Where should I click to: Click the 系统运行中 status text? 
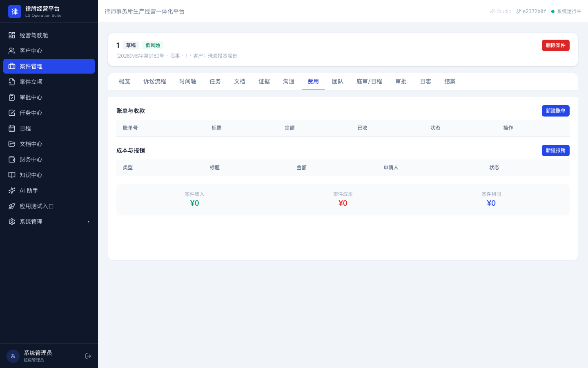(x=569, y=11)
